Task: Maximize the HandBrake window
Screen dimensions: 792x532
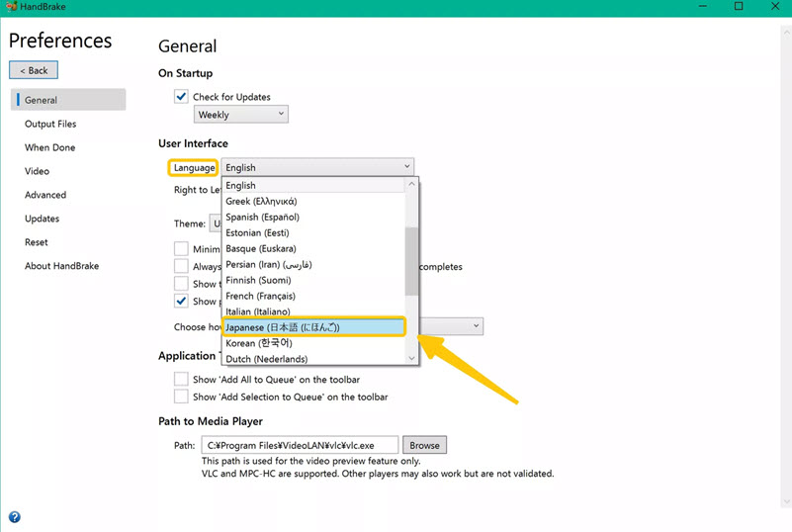Action: pyautogui.click(x=738, y=7)
